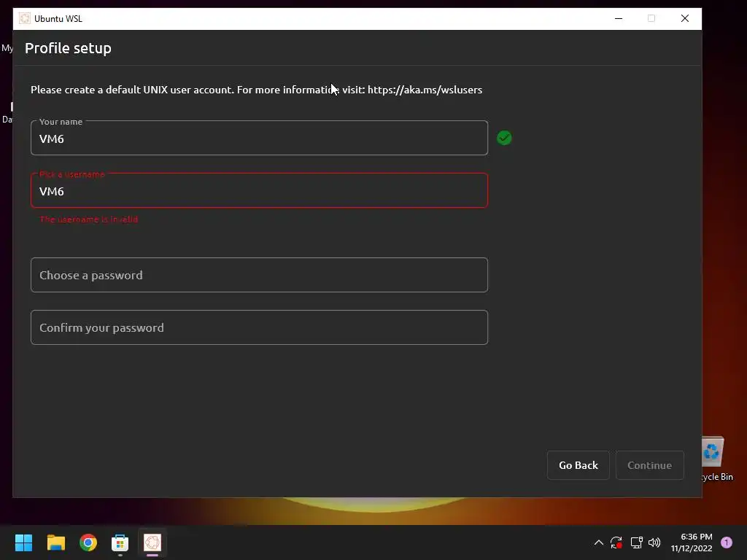Click the Pick a username field
The width and height of the screenshot is (747, 560).
pyautogui.click(x=259, y=190)
